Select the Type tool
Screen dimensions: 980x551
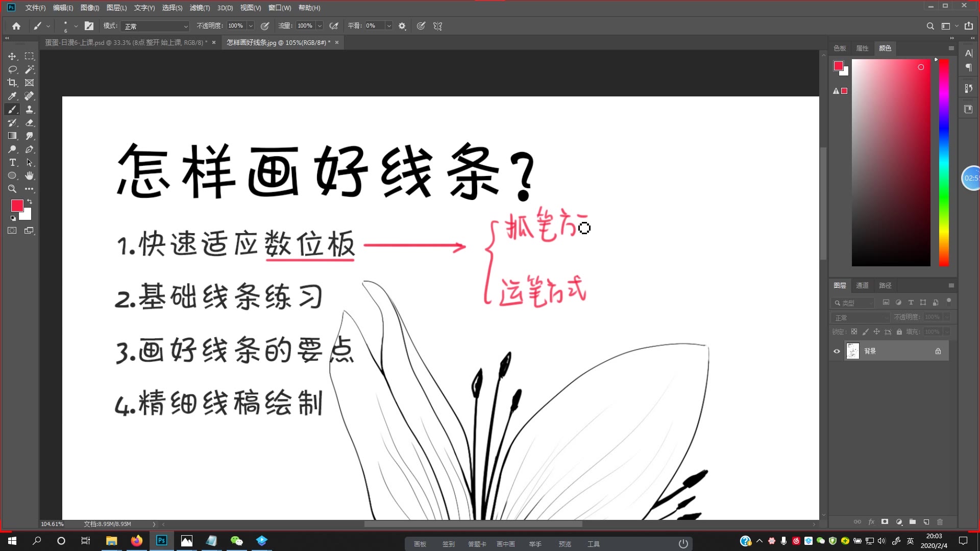pyautogui.click(x=12, y=162)
